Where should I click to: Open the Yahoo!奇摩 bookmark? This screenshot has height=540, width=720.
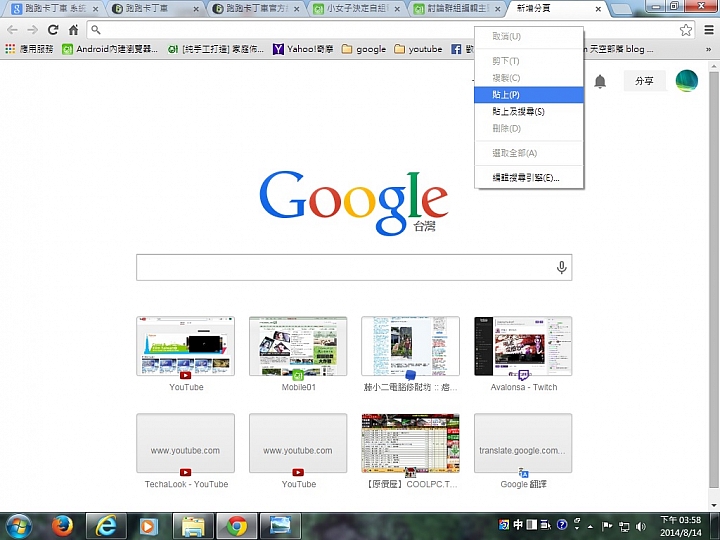[x=303, y=49]
